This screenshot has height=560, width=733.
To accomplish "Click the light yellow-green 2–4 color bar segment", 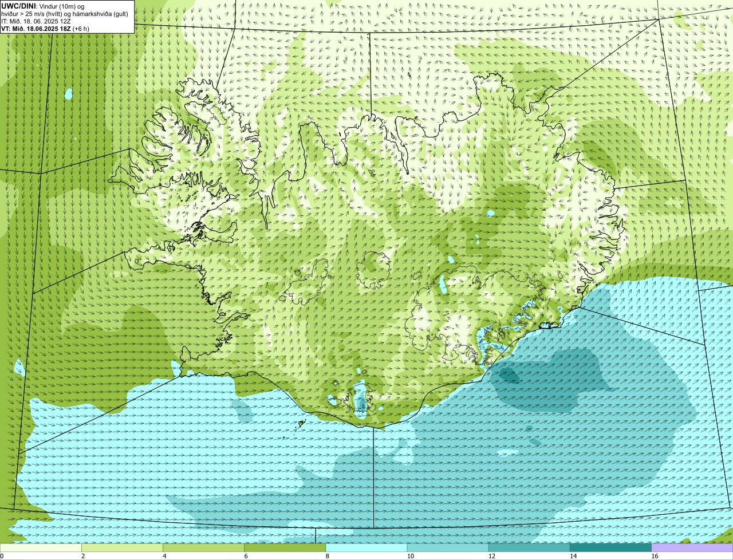I will 122,547.
